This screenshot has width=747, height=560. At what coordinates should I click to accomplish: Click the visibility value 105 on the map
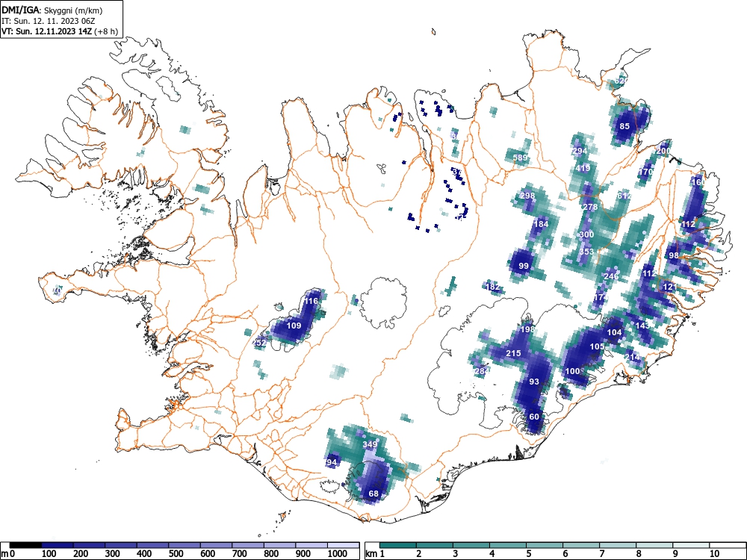597,346
